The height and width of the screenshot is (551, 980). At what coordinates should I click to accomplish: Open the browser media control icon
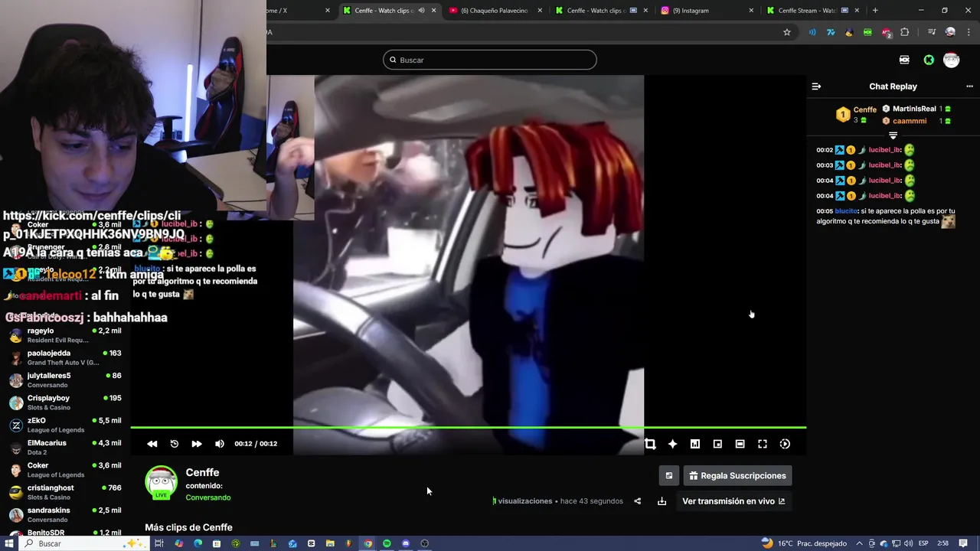click(932, 32)
